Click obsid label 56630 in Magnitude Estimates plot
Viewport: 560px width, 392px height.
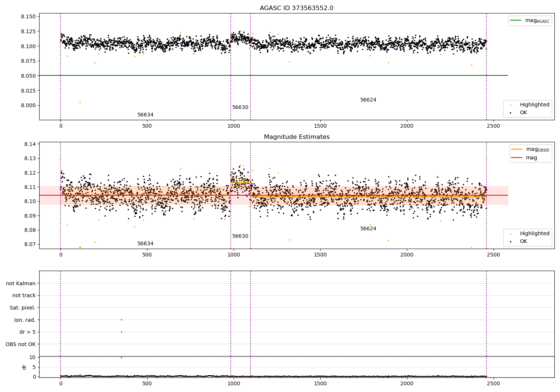pyautogui.click(x=240, y=236)
